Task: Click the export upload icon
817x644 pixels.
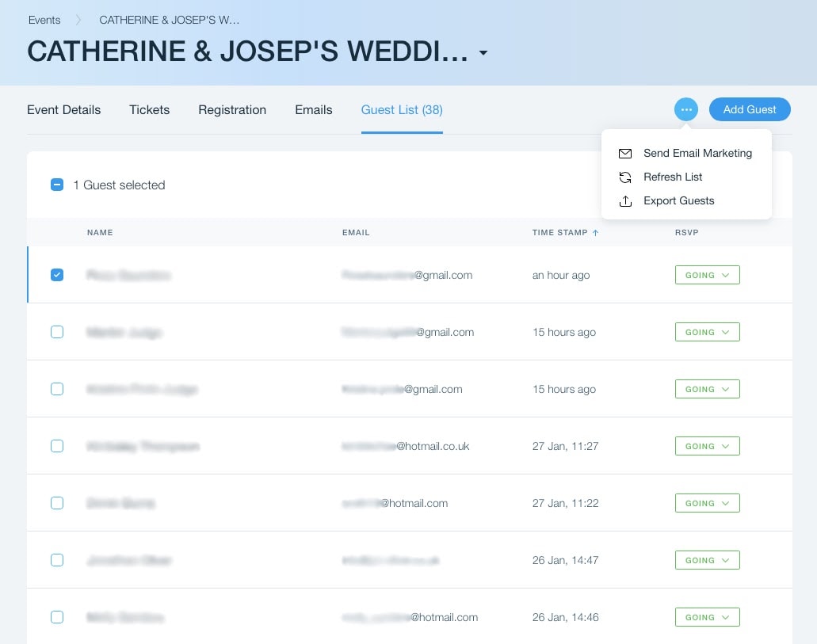Action: (625, 201)
